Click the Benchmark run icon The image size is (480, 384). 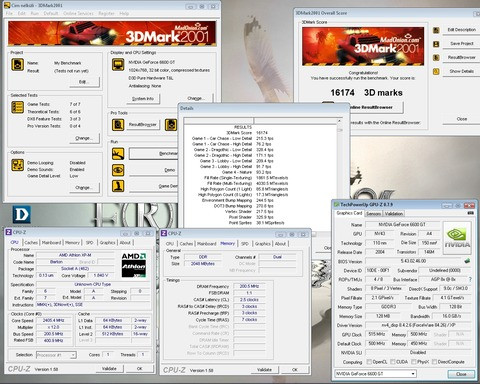tap(118, 154)
